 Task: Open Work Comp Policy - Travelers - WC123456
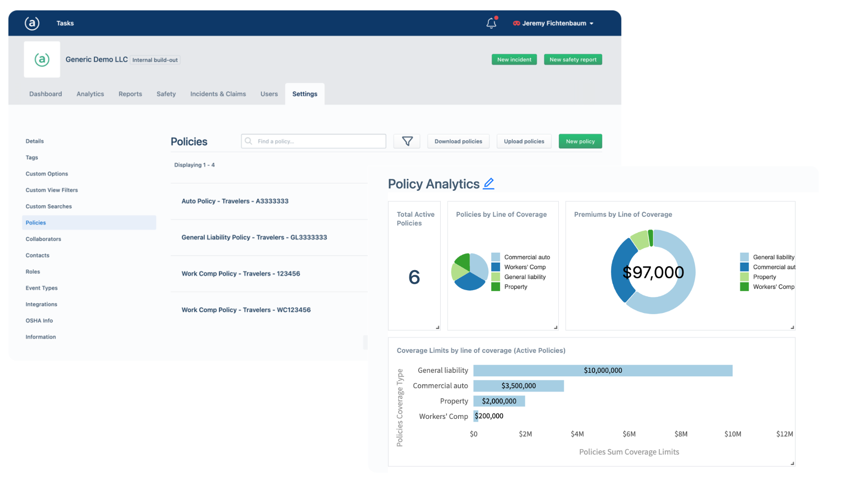coord(246,310)
